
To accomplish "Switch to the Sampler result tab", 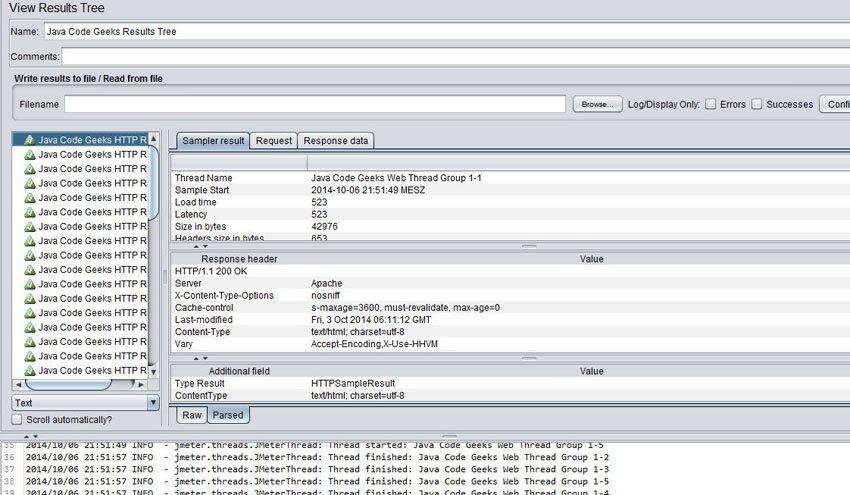I will click(213, 141).
